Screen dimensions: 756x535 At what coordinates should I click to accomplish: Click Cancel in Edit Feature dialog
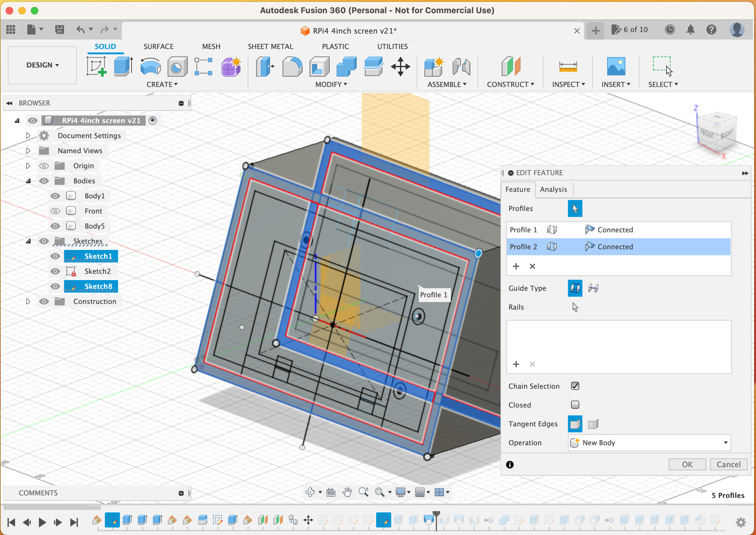click(x=729, y=464)
